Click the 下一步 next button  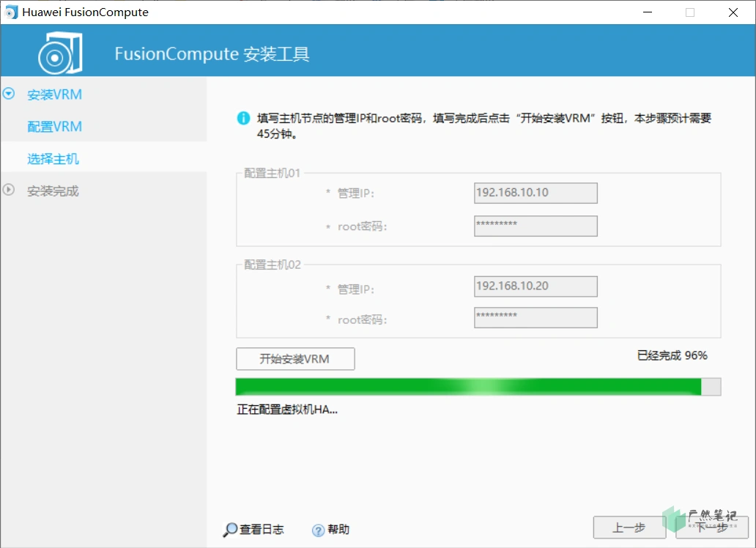coord(712,527)
